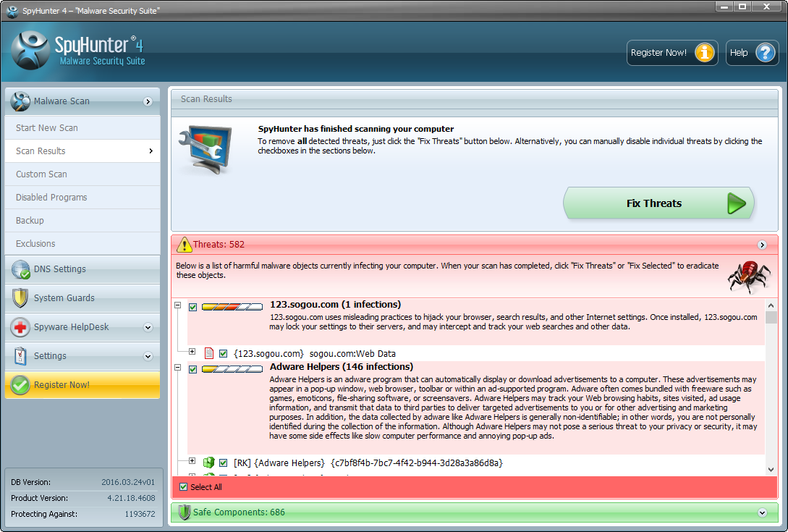Minimize the SpyHunter window
788x532 pixels.
[x=724, y=7]
